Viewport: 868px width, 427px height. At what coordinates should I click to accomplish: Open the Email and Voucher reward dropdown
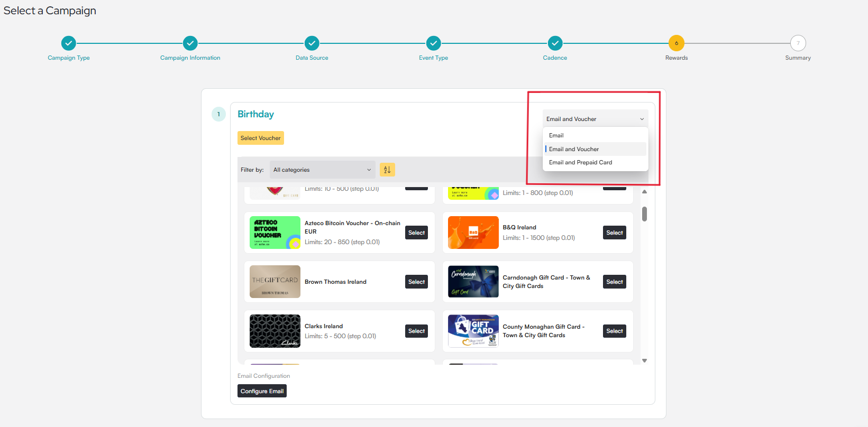[x=595, y=119]
